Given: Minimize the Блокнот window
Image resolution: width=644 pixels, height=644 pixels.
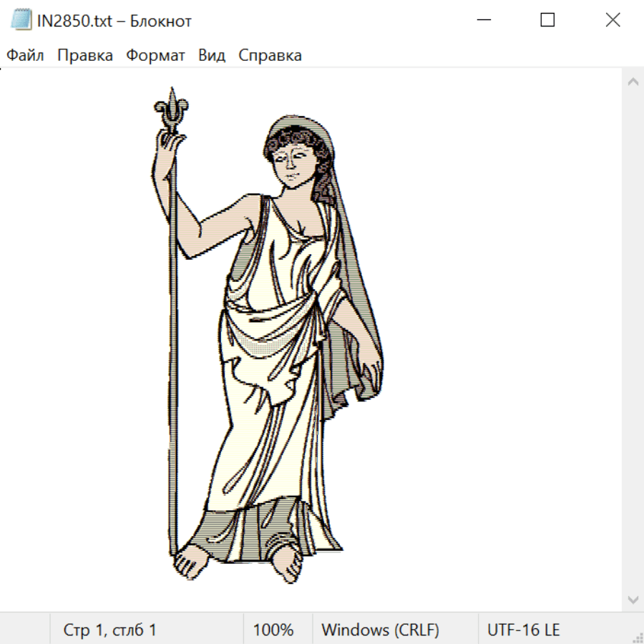Looking at the screenshot, I should click(483, 21).
